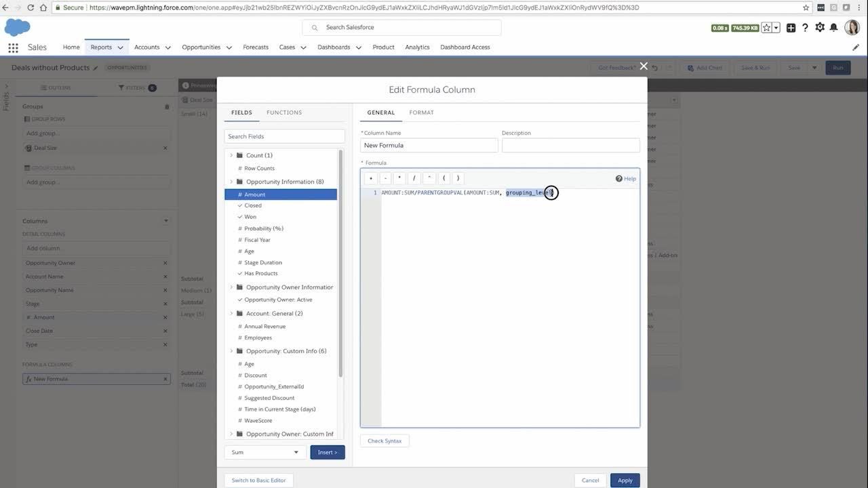Expand Opportunity: Custom Info (6) folder
Viewport: 868px width, 488px height.
(x=231, y=351)
